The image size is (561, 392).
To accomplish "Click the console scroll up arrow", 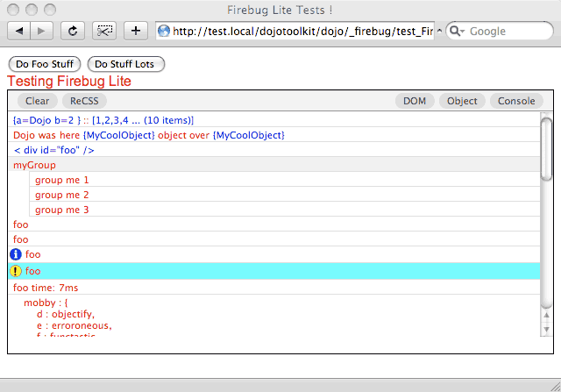I will tap(546, 315).
